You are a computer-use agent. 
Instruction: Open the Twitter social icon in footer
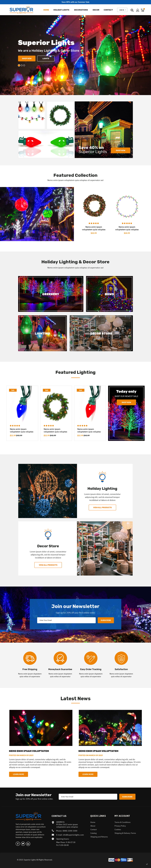pos(23,843)
